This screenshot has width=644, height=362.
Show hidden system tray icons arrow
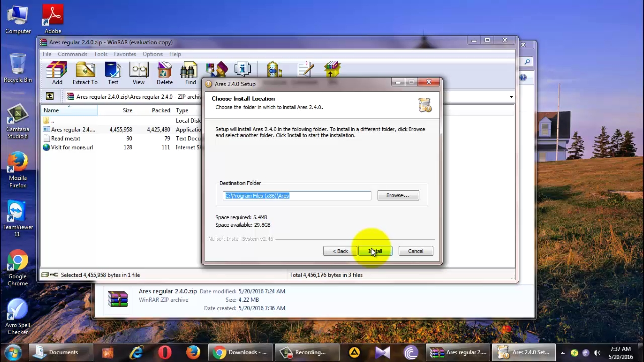click(x=562, y=352)
